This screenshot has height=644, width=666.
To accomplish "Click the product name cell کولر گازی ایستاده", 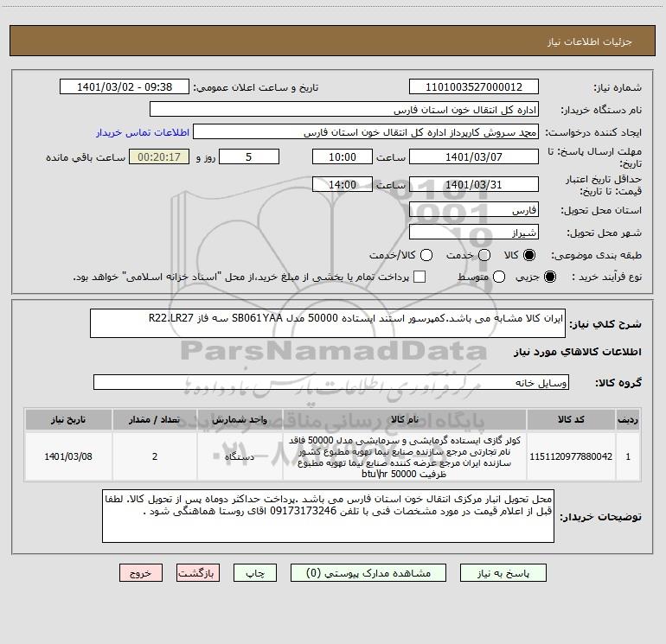I will click(x=405, y=456).
